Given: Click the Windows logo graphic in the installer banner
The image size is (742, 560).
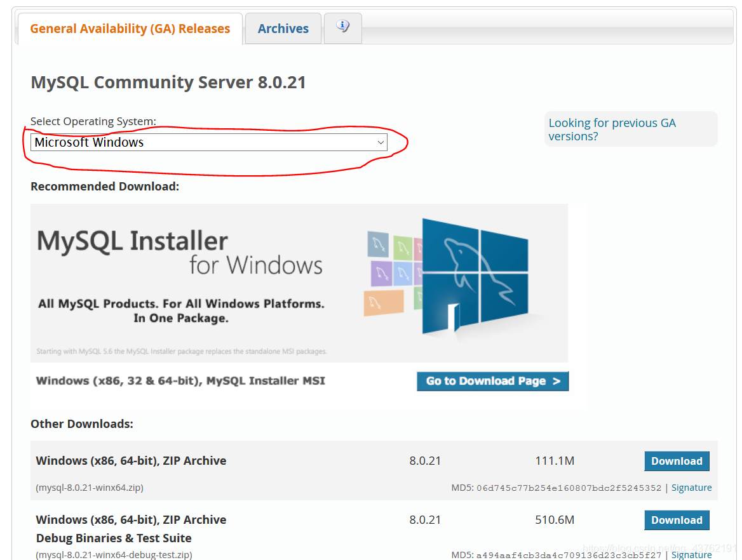Looking at the screenshot, I should [475, 277].
